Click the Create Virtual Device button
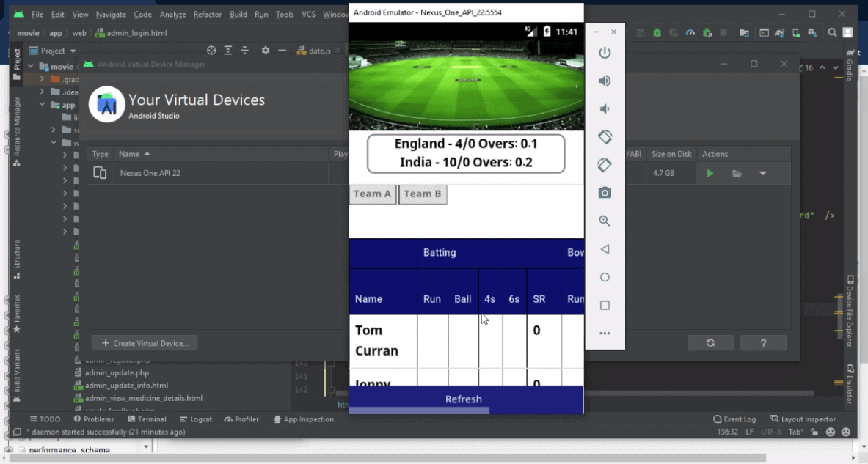Viewport: 868px width, 464px height. pyautogui.click(x=145, y=343)
